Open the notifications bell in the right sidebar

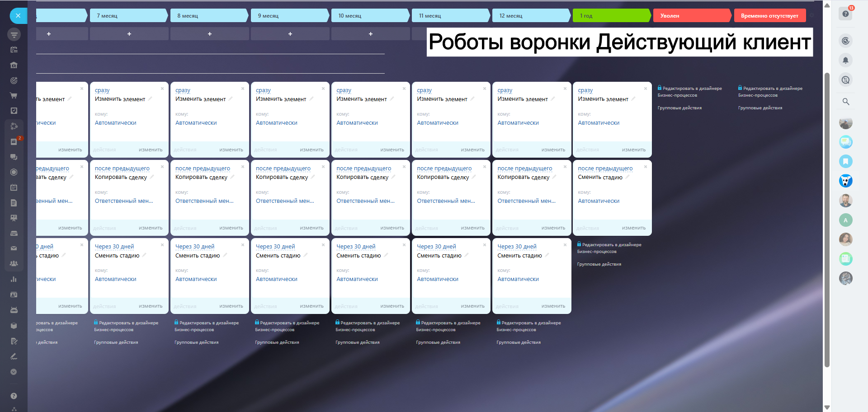(x=845, y=60)
